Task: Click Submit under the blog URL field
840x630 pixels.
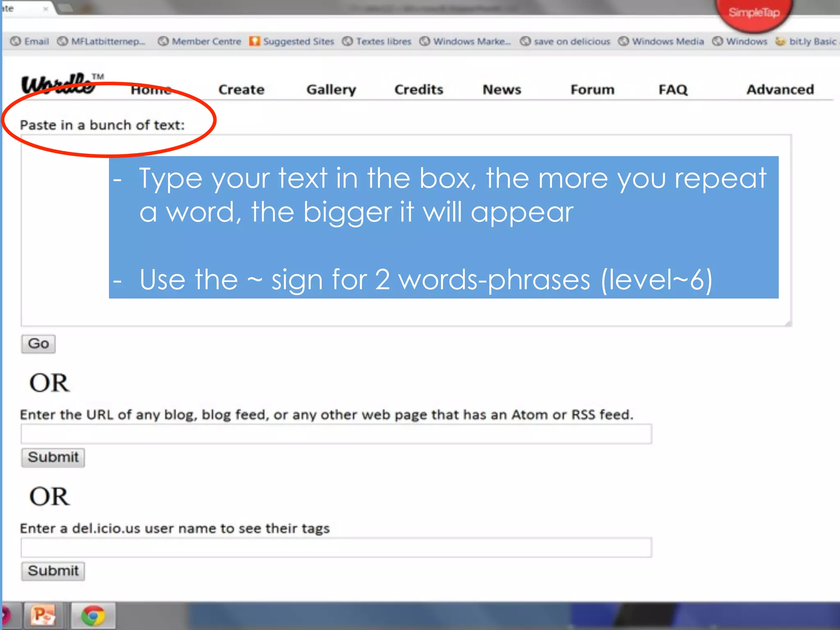Action: pos(53,457)
